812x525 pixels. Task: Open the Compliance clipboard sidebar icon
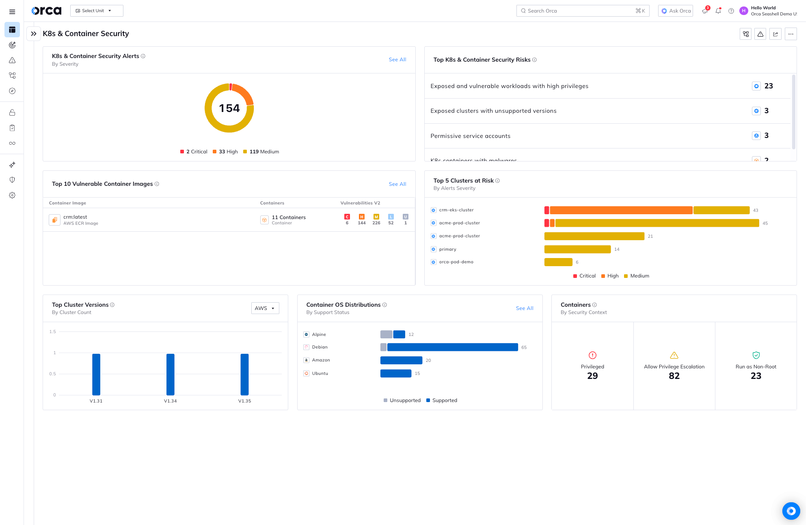click(x=12, y=128)
